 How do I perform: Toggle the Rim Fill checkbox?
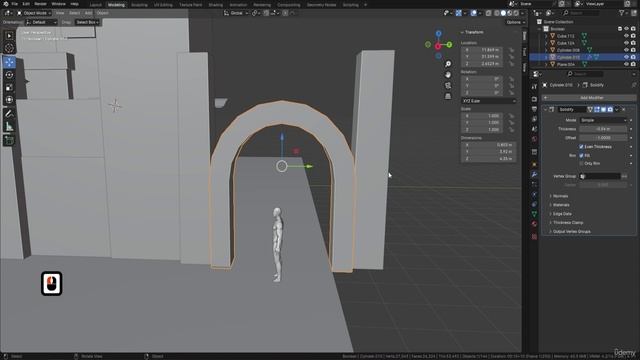pos(581,156)
